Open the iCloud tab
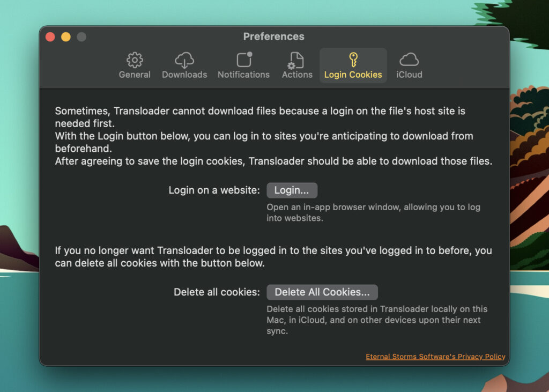Screen dimensions: 549x392 pyautogui.click(x=409, y=75)
